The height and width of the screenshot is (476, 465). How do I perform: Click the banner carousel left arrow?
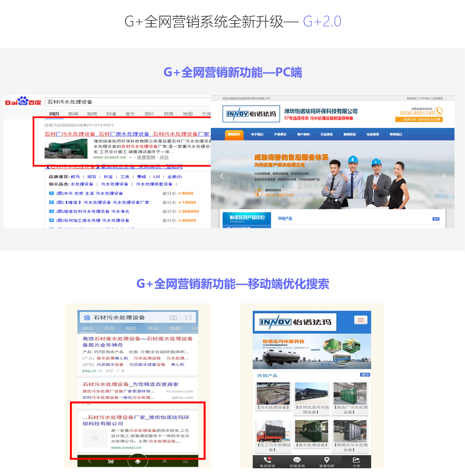[x=222, y=176]
